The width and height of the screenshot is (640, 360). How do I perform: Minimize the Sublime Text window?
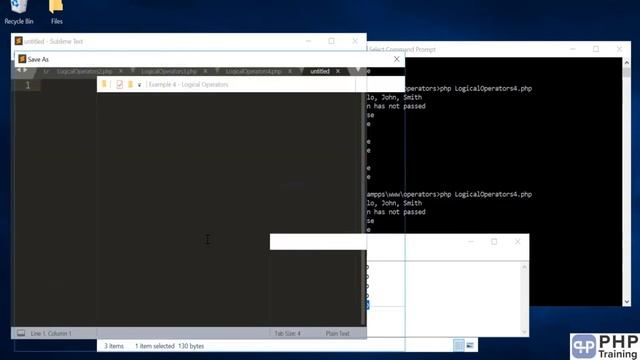tap(309, 41)
